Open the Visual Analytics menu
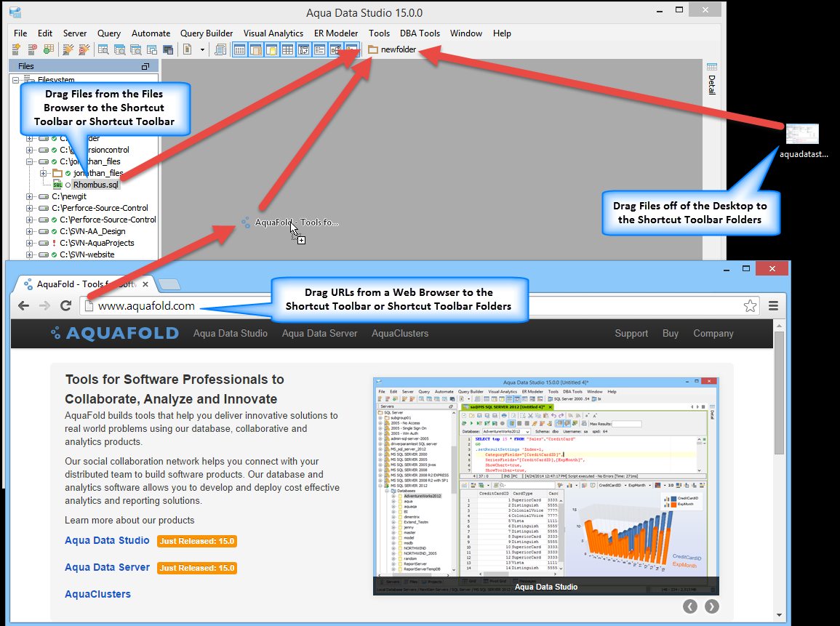 [273, 33]
